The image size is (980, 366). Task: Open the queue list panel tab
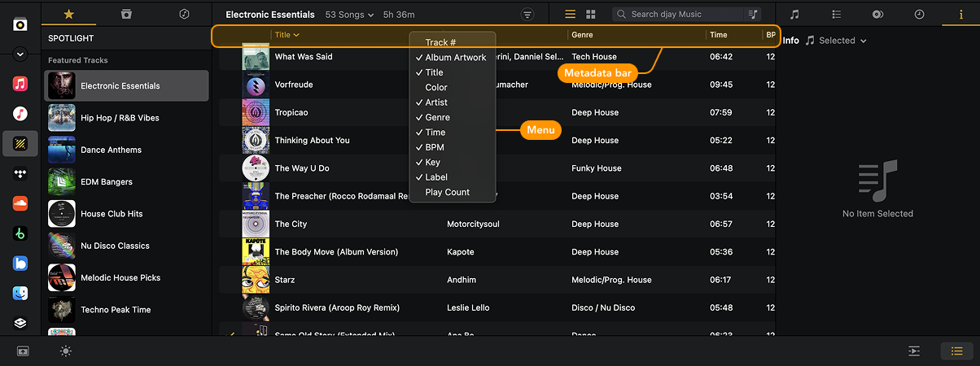tap(837, 14)
